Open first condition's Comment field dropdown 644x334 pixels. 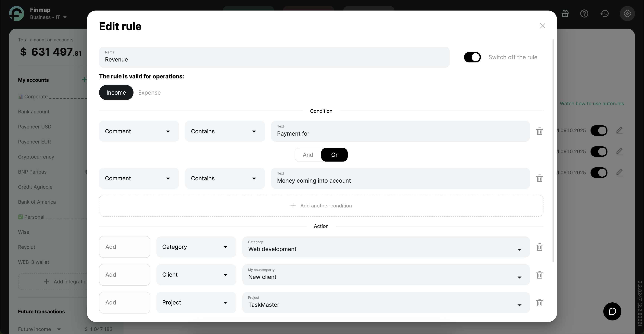click(x=139, y=131)
